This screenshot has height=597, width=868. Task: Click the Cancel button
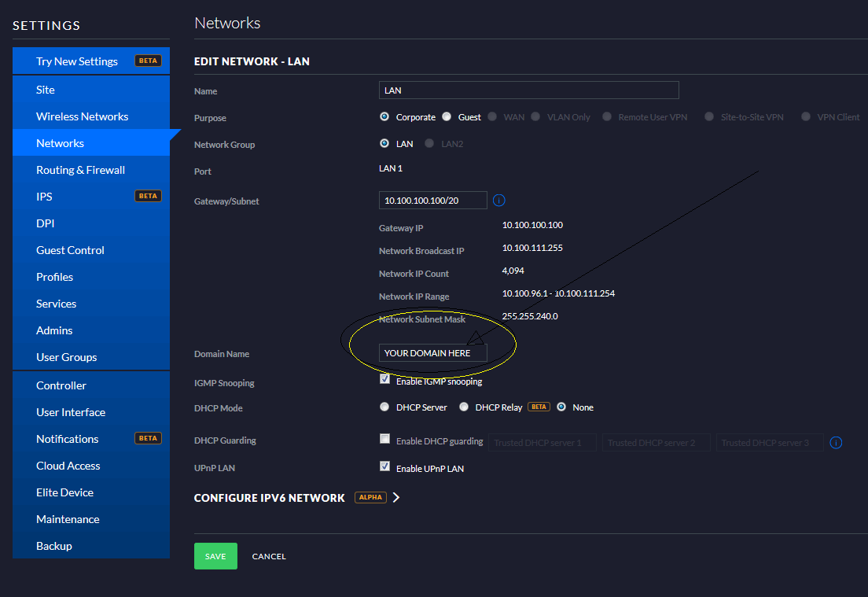[269, 556]
